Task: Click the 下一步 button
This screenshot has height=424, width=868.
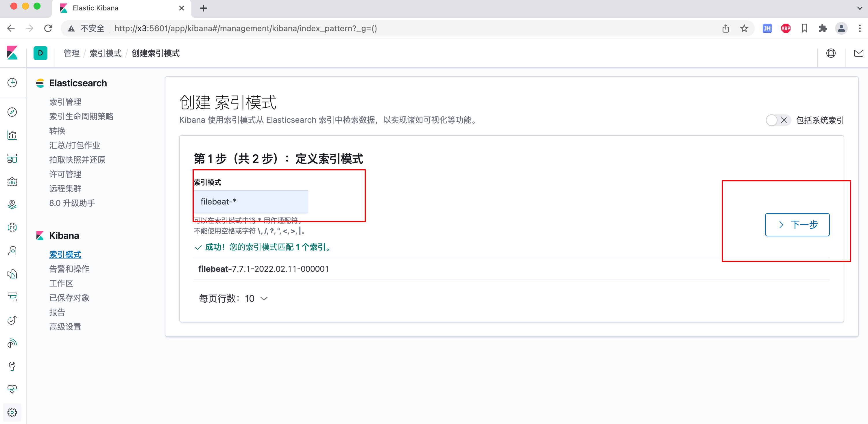Action: [797, 224]
